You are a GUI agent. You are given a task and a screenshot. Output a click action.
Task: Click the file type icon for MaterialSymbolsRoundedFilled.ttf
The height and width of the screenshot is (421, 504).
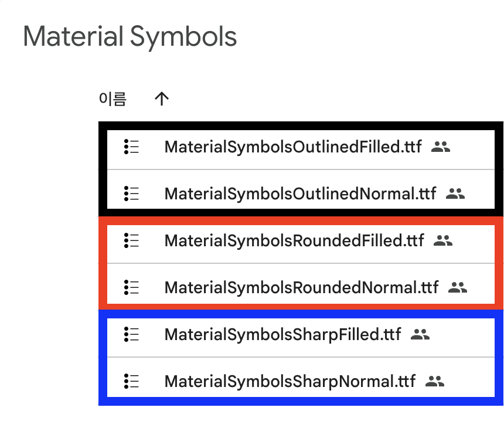click(x=132, y=241)
